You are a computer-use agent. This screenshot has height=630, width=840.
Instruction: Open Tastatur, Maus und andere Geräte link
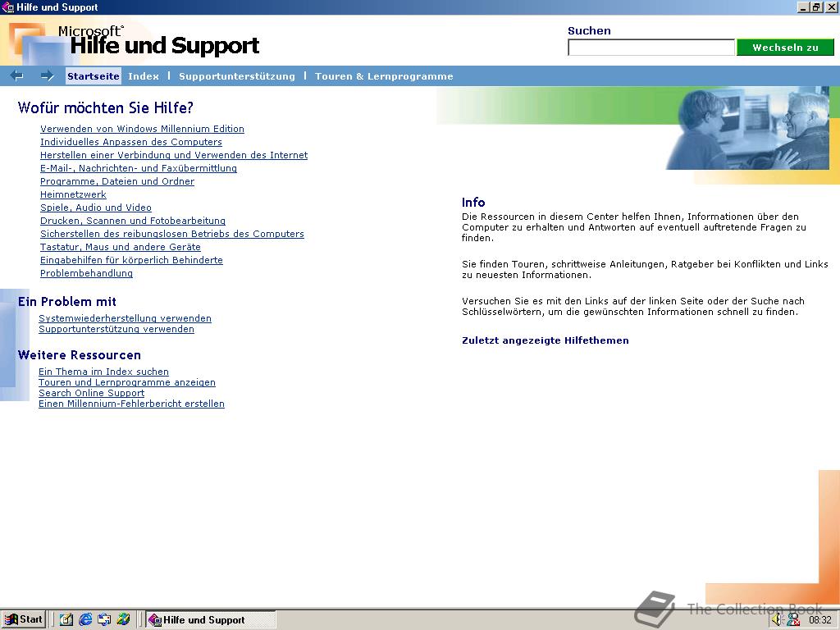120,247
